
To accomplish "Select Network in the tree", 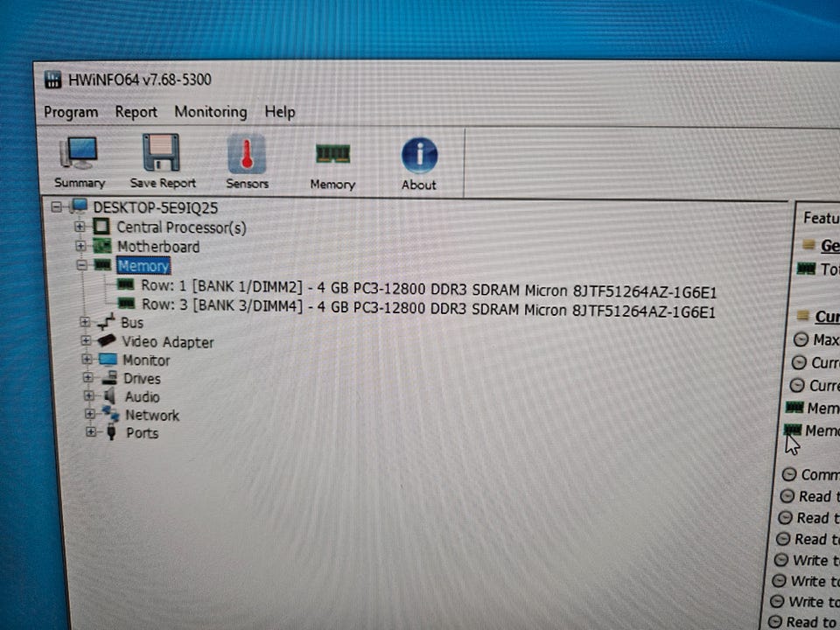I will (152, 415).
